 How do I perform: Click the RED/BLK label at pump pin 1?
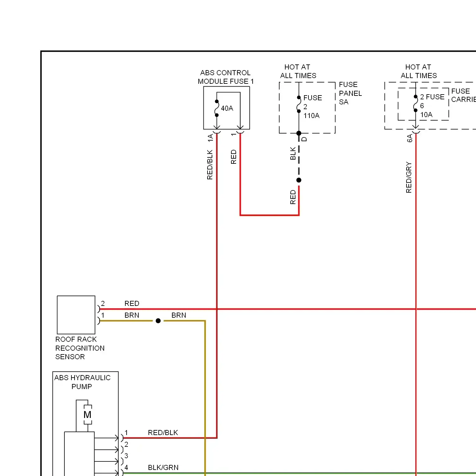163,433
